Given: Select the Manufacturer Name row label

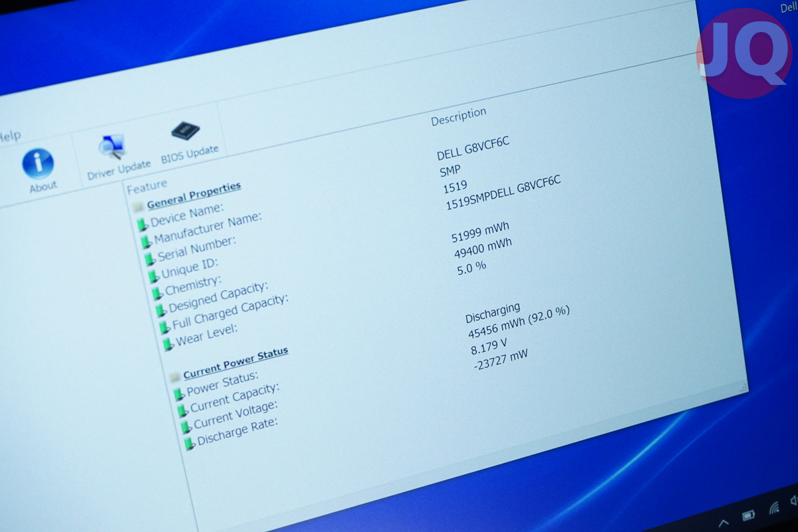Looking at the screenshot, I should (207, 229).
